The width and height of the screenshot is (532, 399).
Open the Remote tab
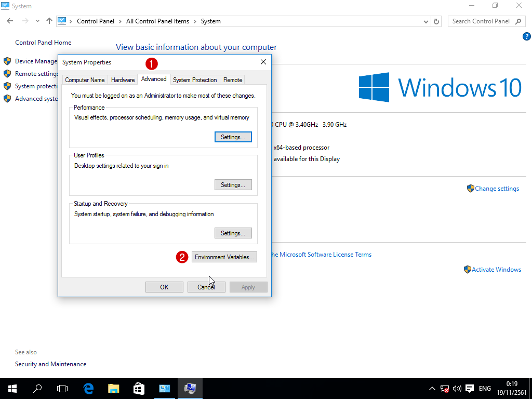pyautogui.click(x=233, y=80)
